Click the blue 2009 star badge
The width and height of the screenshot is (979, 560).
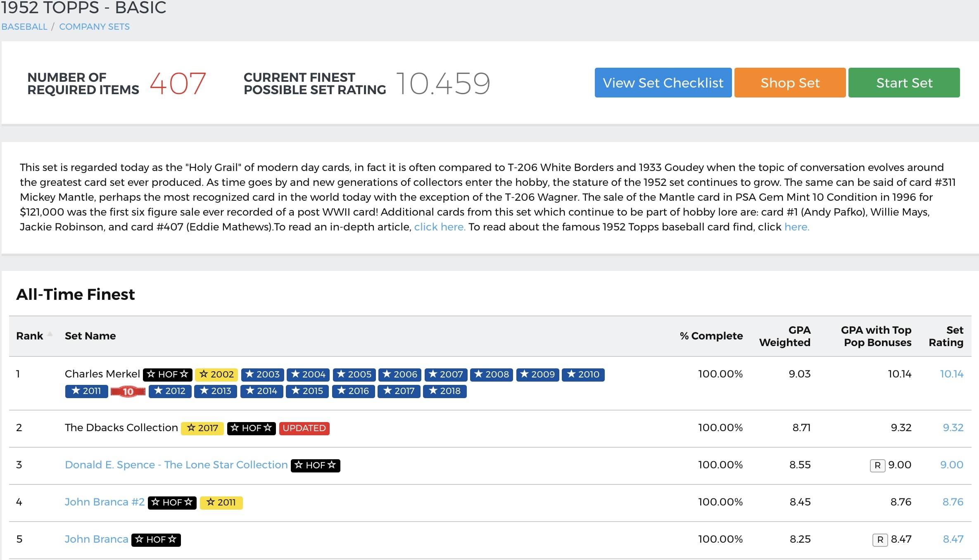click(537, 374)
